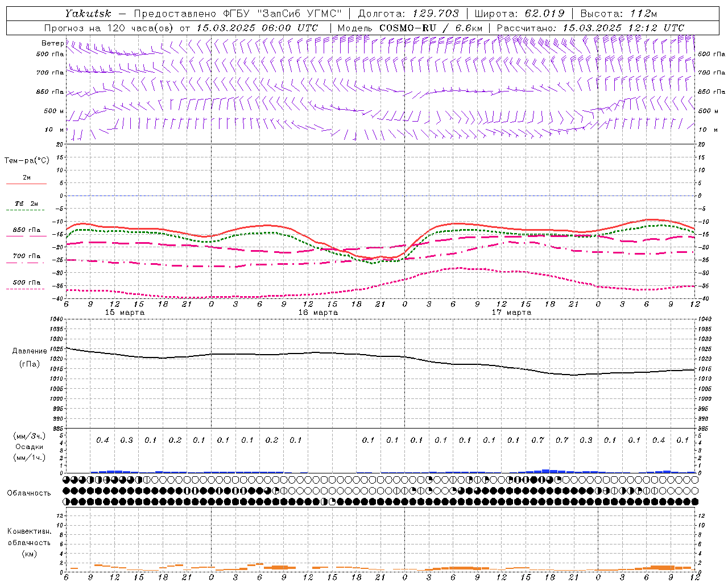Click the (км) convective cloud unit label
The image size is (728, 582).
click(29, 554)
